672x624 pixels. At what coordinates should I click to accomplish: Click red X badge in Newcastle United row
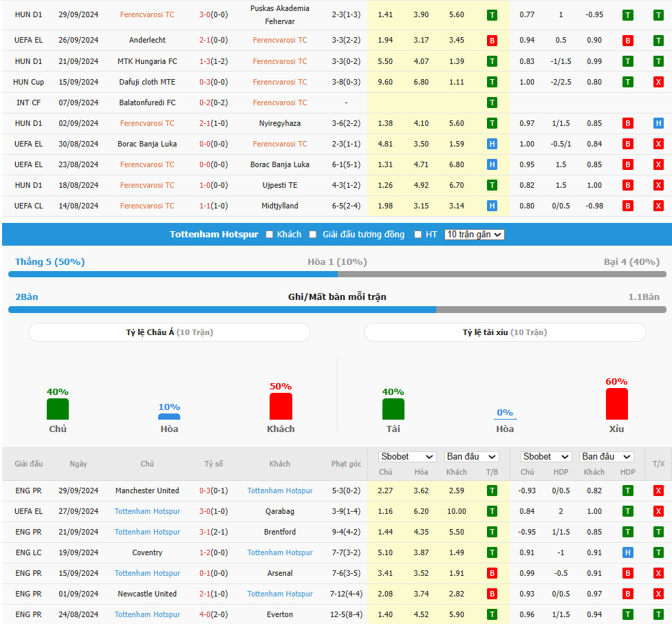coord(659,594)
